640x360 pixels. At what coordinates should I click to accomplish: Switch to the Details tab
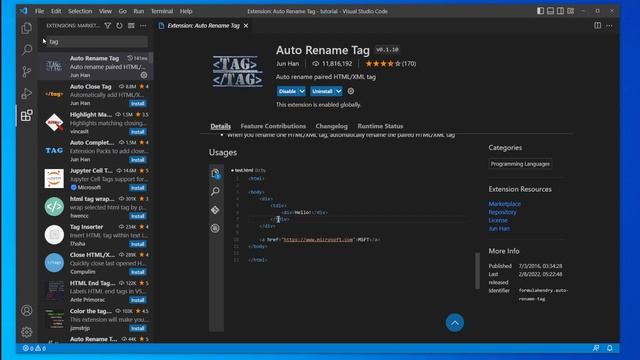pyautogui.click(x=220, y=126)
